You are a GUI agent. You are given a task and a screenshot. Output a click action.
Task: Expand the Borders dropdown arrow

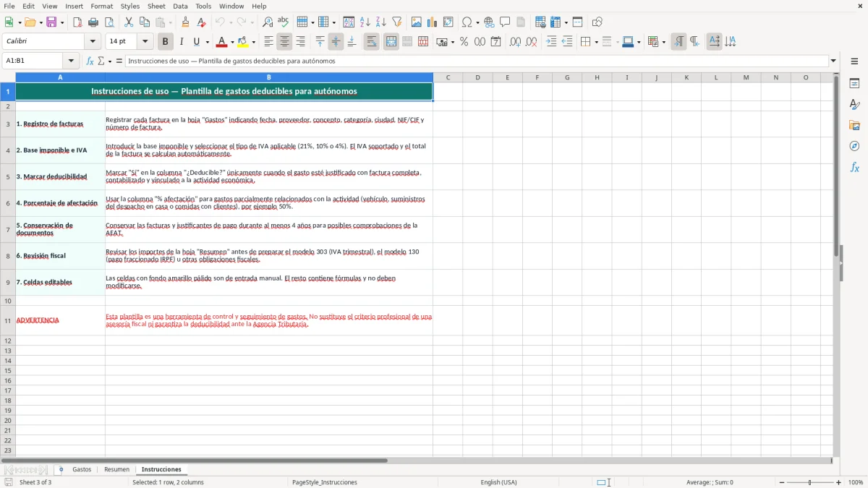point(596,42)
